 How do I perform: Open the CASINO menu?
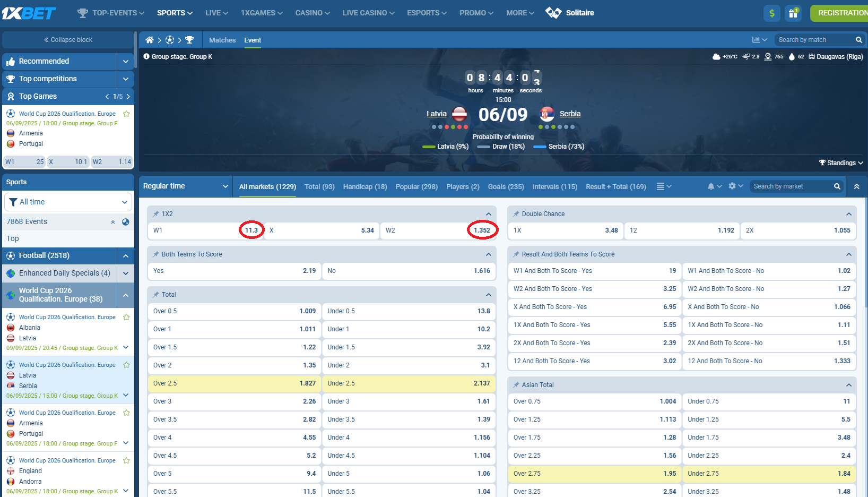[x=313, y=13]
